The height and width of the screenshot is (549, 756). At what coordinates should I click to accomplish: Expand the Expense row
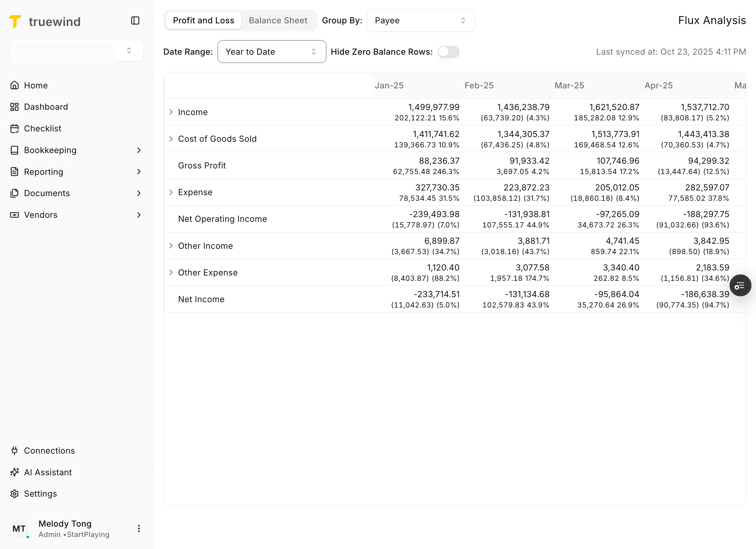coord(171,192)
